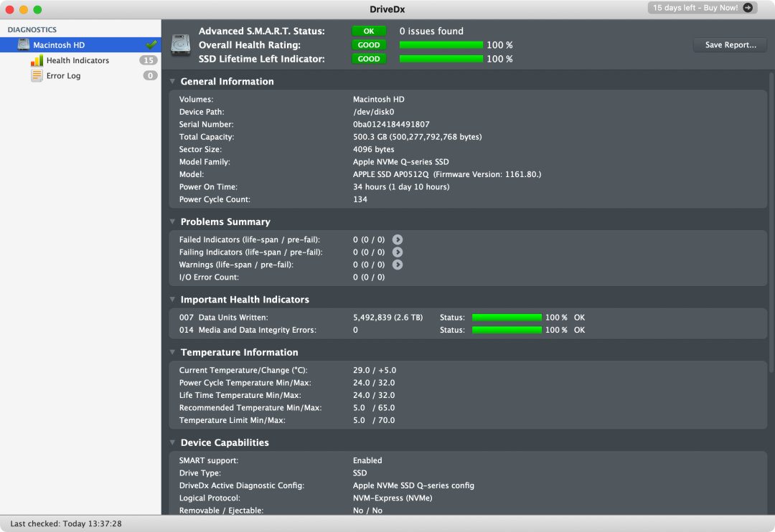Click the SMART support value Enabled
Viewport: 775px width, 532px height.
(x=367, y=460)
